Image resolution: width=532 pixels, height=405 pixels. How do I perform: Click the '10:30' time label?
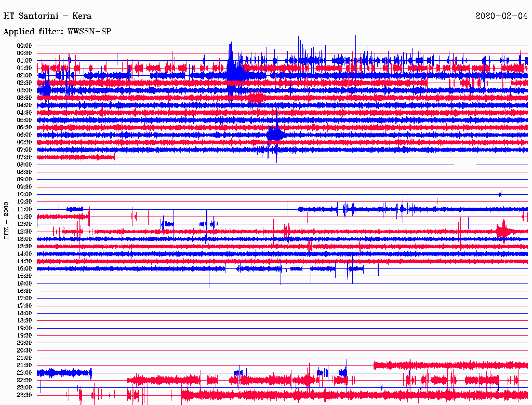tap(24, 202)
